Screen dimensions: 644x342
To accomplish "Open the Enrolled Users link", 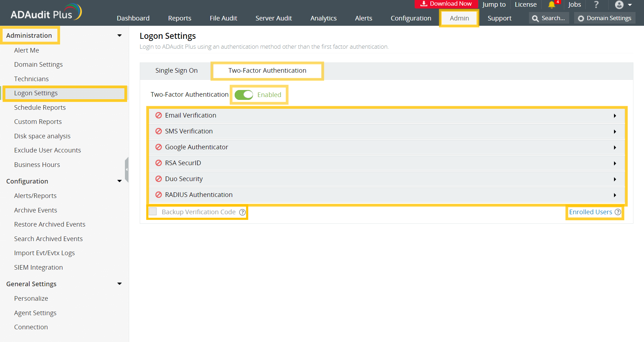I will point(590,212).
